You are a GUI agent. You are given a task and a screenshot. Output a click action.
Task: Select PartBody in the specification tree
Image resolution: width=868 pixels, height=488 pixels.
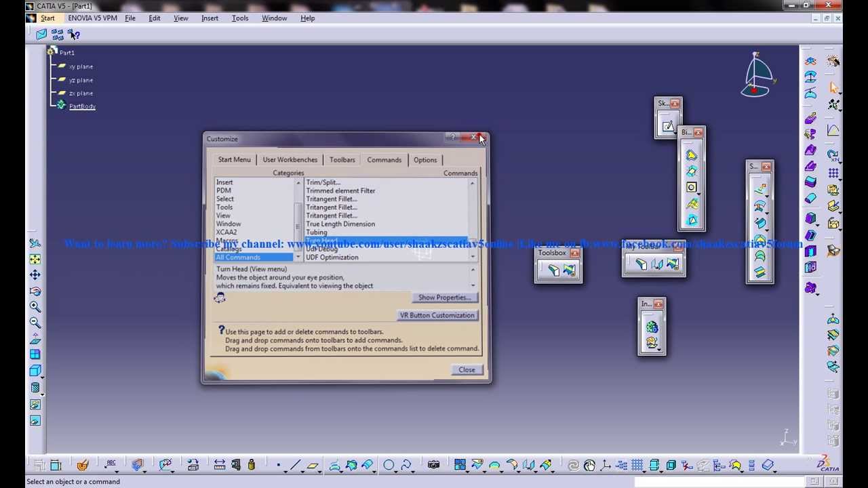pyautogui.click(x=82, y=106)
